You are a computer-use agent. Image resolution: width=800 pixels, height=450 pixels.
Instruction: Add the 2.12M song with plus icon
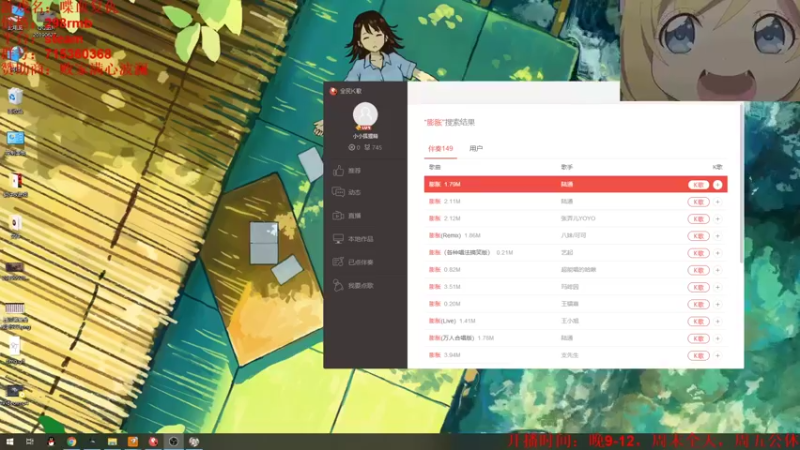(717, 219)
